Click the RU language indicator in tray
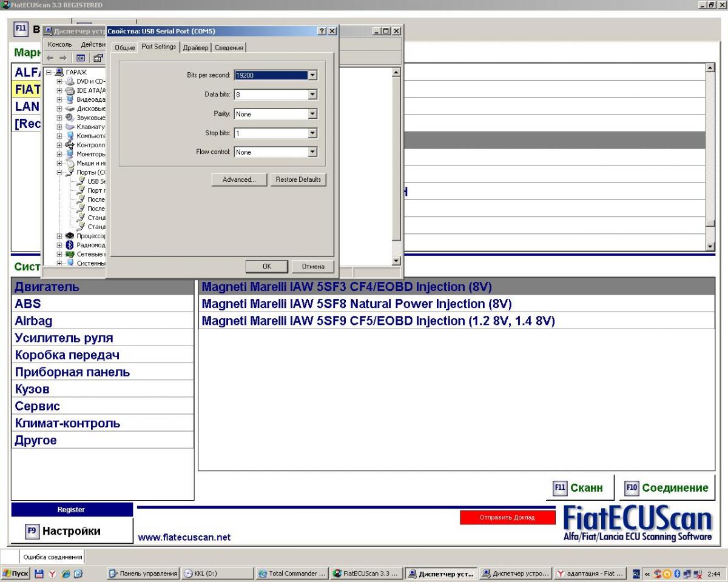728x582 pixels. [636, 574]
